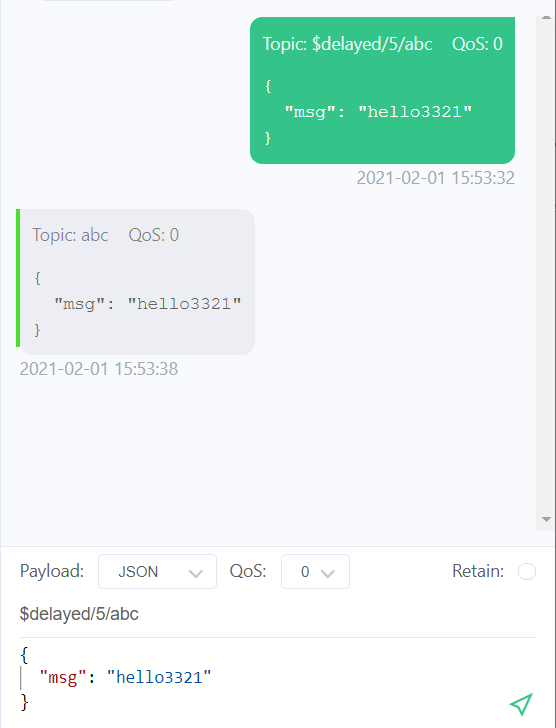Click the scrollbar down arrow
Viewport: 556px width, 728px height.
point(546,520)
